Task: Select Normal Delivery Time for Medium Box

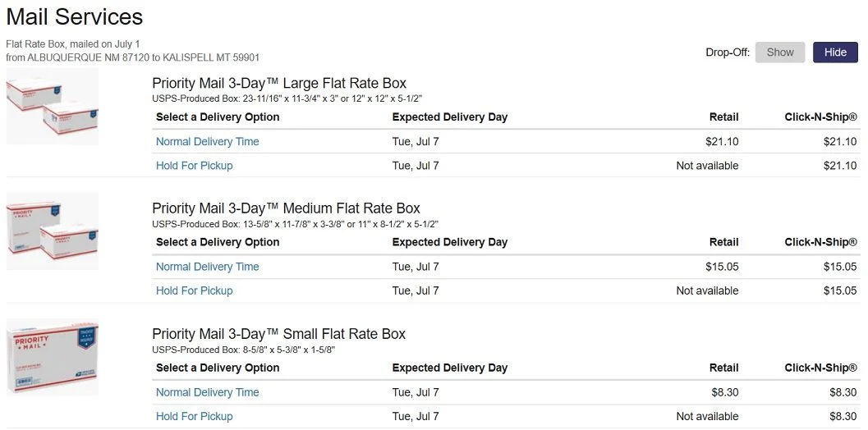Action: click(x=207, y=267)
